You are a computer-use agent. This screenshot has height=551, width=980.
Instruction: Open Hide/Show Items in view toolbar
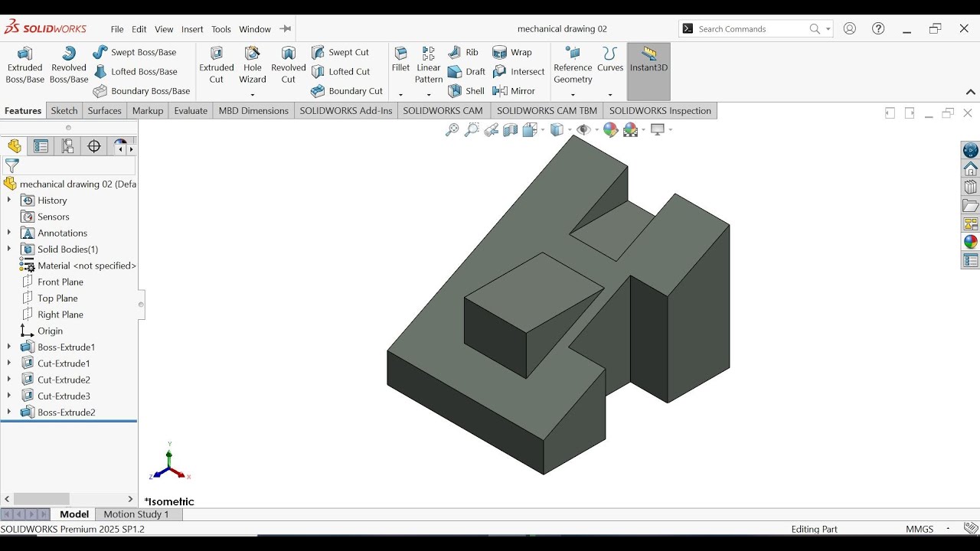point(588,130)
